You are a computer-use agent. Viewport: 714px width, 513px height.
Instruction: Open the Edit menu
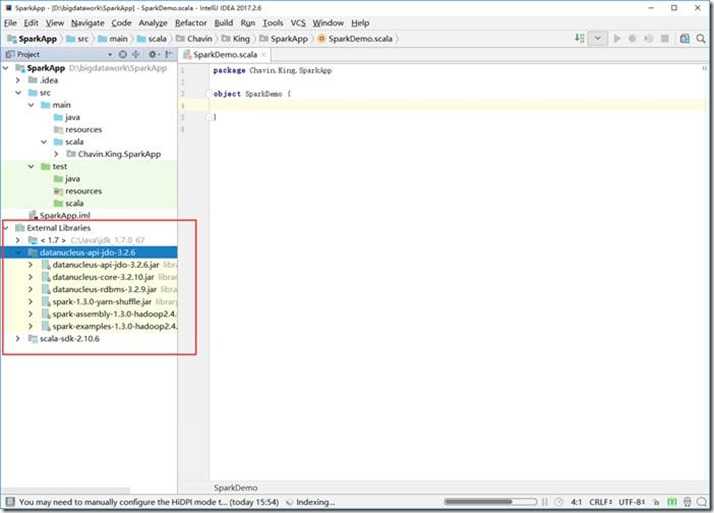coord(31,23)
